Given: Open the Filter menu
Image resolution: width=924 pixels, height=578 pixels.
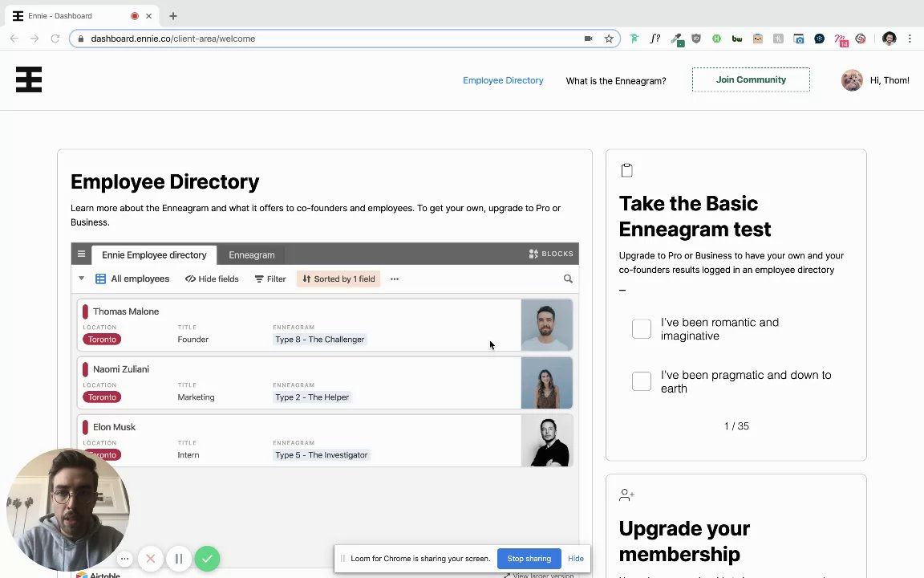Looking at the screenshot, I should [x=270, y=279].
